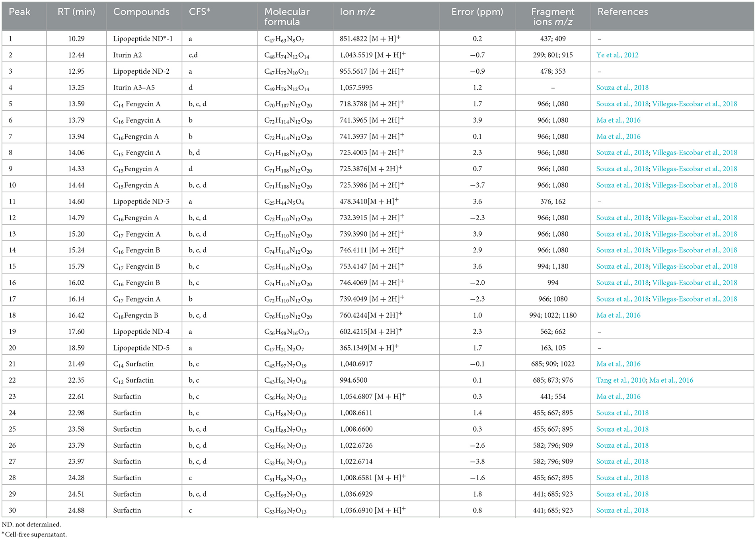This screenshot has height=540, width=756.
Task: Select the Lipopeptide ND-2 compound cell
Action: tap(141, 71)
